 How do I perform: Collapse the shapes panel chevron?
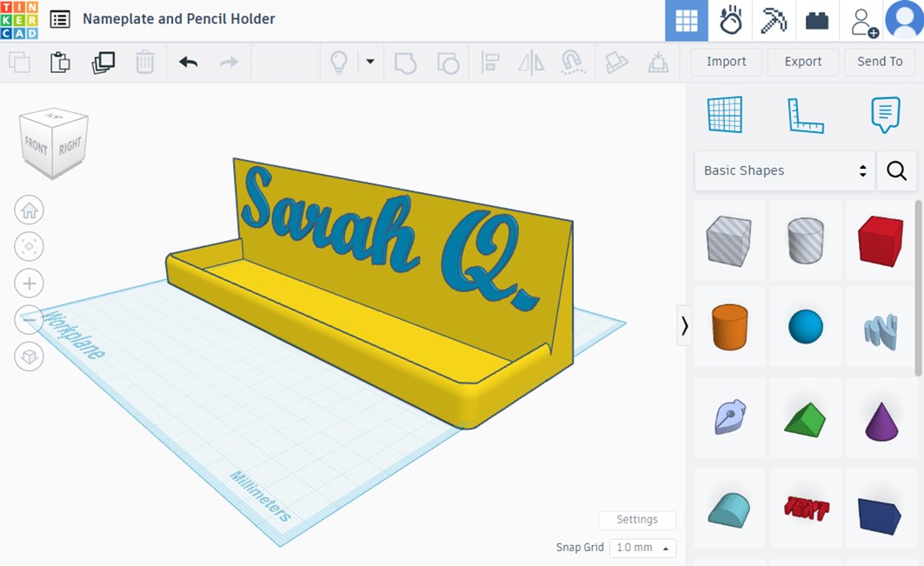coord(685,325)
